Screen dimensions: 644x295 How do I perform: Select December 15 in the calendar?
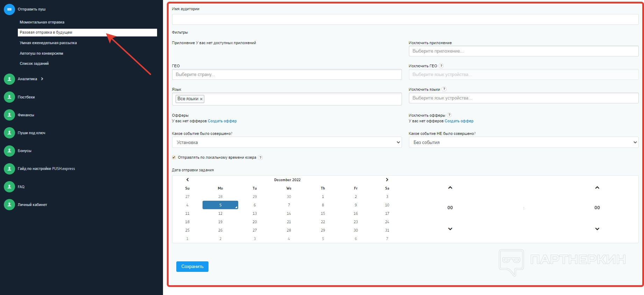(x=323, y=213)
